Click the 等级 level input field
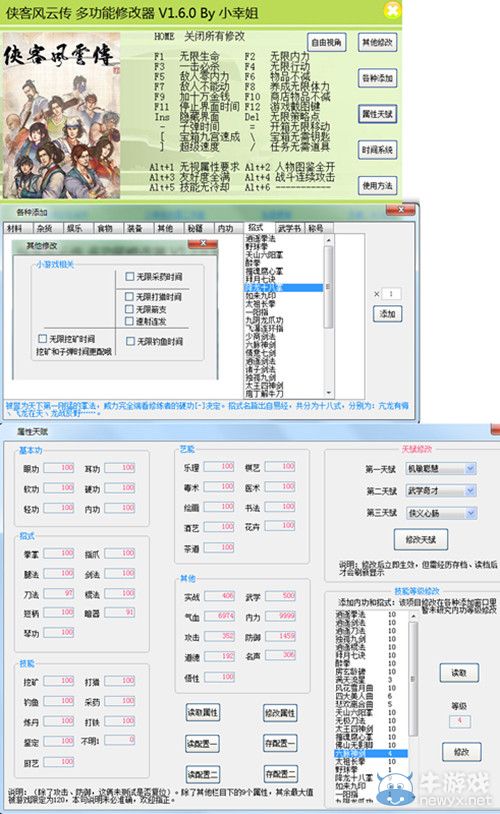This screenshot has width=500, height=814. [x=460, y=721]
